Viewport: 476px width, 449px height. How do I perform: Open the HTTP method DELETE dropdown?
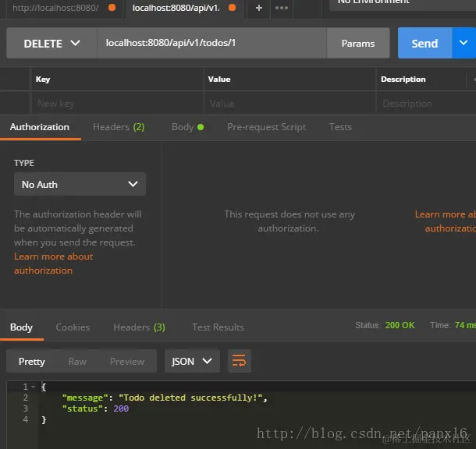tap(52, 44)
